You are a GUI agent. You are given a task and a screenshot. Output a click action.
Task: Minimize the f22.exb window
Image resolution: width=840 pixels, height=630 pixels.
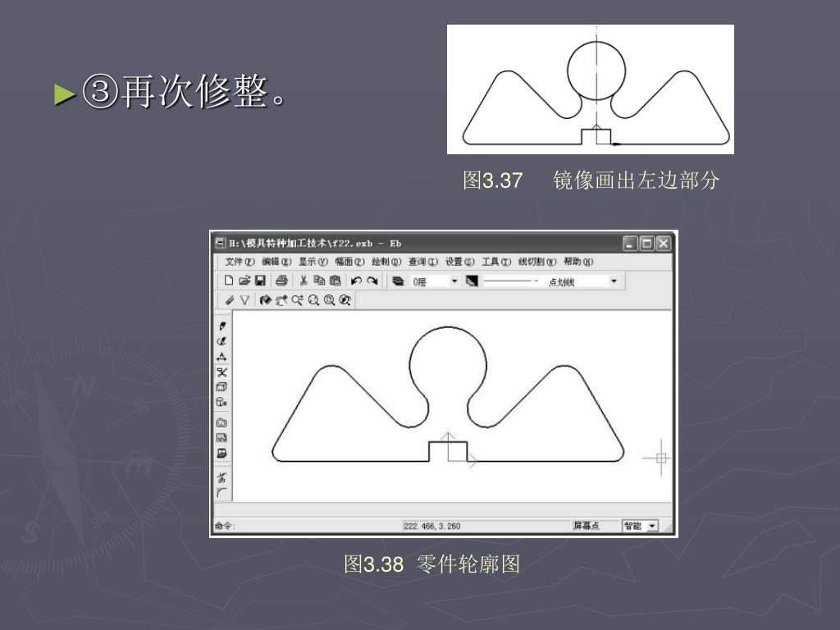pos(631,243)
